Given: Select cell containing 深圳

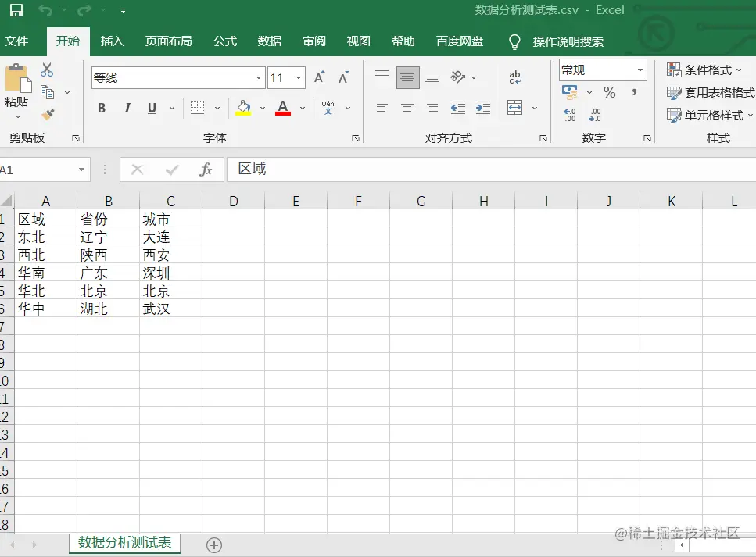Looking at the screenshot, I should click(170, 273).
